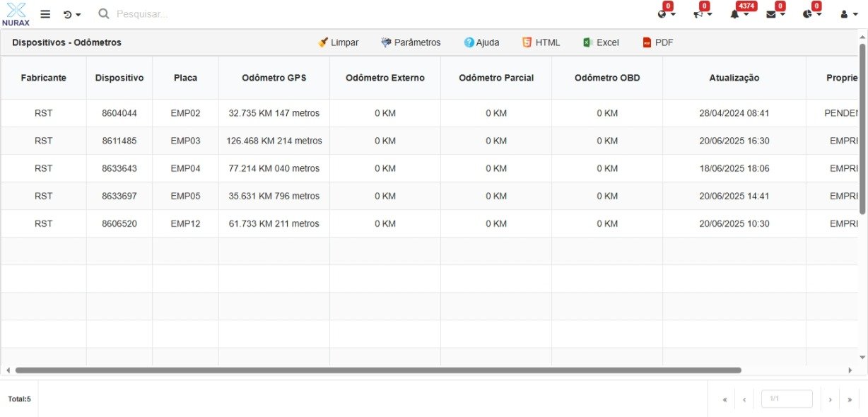
Task: Open the Ajuda help
Action: click(481, 42)
